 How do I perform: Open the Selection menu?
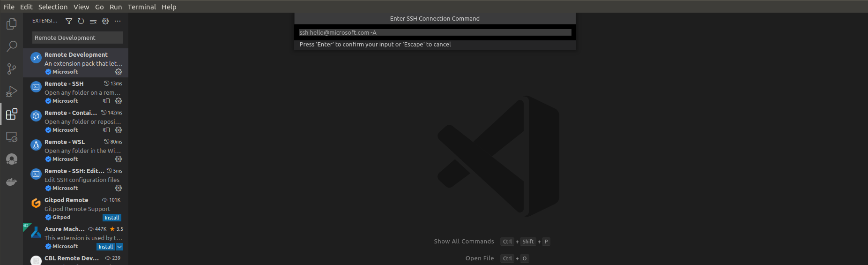[53, 7]
